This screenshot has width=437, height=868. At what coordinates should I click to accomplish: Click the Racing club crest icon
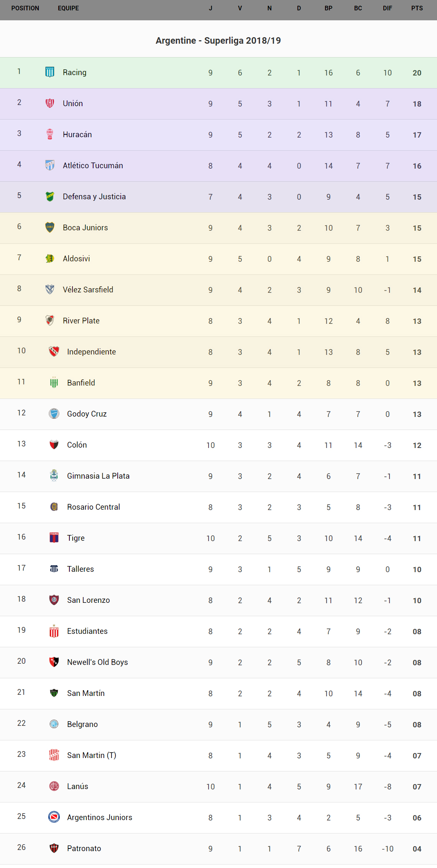coord(50,72)
